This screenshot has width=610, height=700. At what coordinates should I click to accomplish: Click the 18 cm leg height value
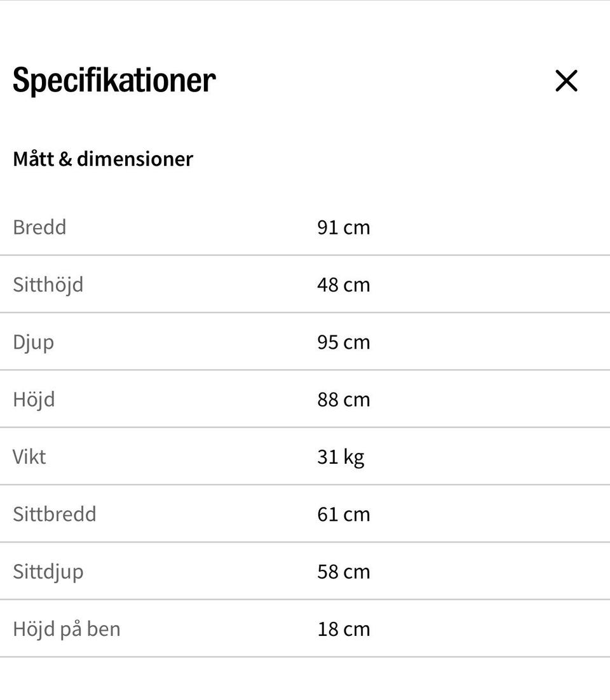pos(343,629)
